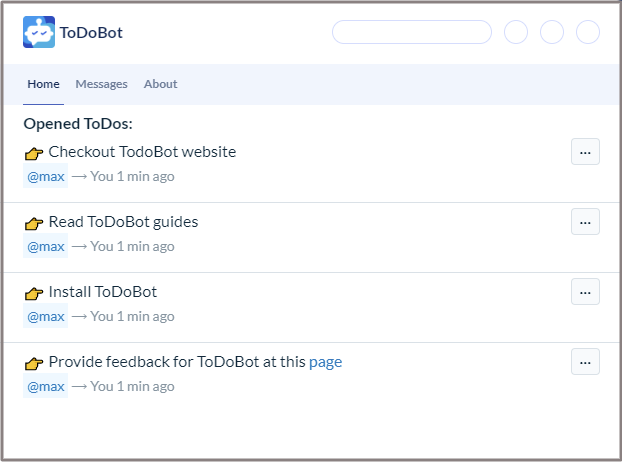Click the hand icon beside Read ToDoBot guides
This screenshot has width=622, height=463.
34,223
